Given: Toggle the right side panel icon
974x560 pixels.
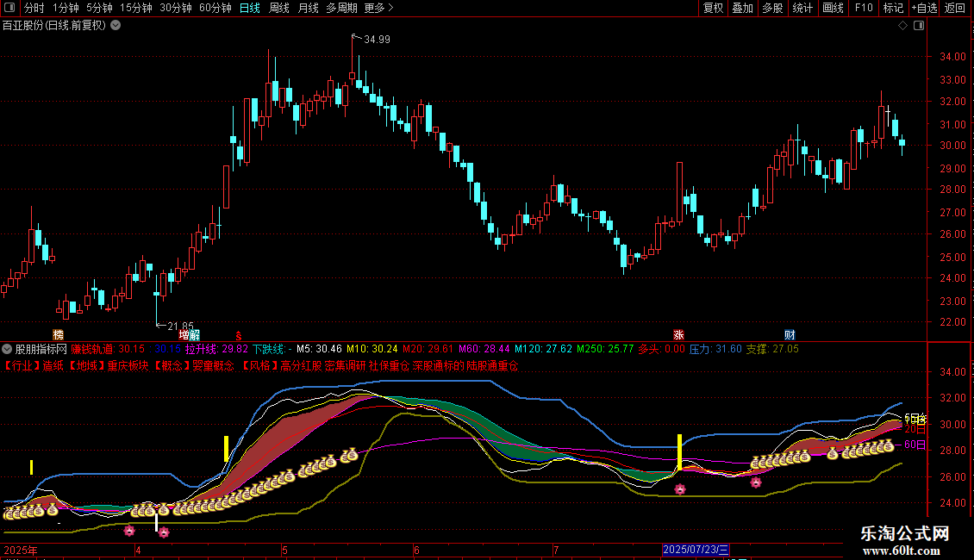Looking at the screenshot, I should point(919,26).
